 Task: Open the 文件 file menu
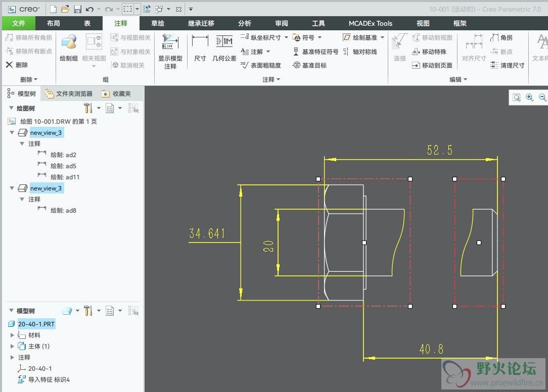(x=19, y=23)
